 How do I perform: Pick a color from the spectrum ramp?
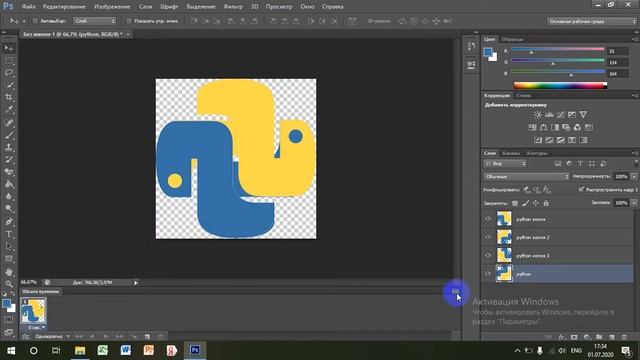560,85
